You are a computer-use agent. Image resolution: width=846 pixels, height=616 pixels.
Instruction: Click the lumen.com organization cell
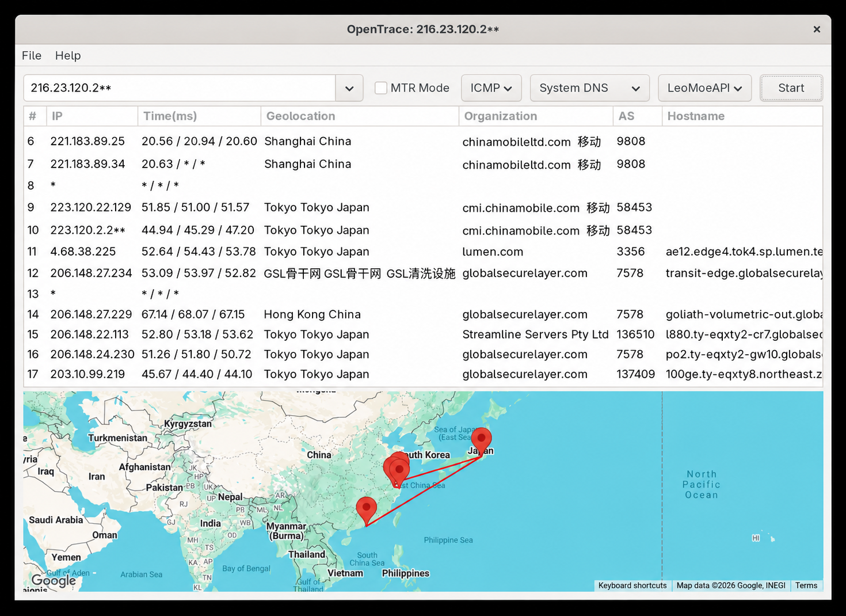point(493,252)
